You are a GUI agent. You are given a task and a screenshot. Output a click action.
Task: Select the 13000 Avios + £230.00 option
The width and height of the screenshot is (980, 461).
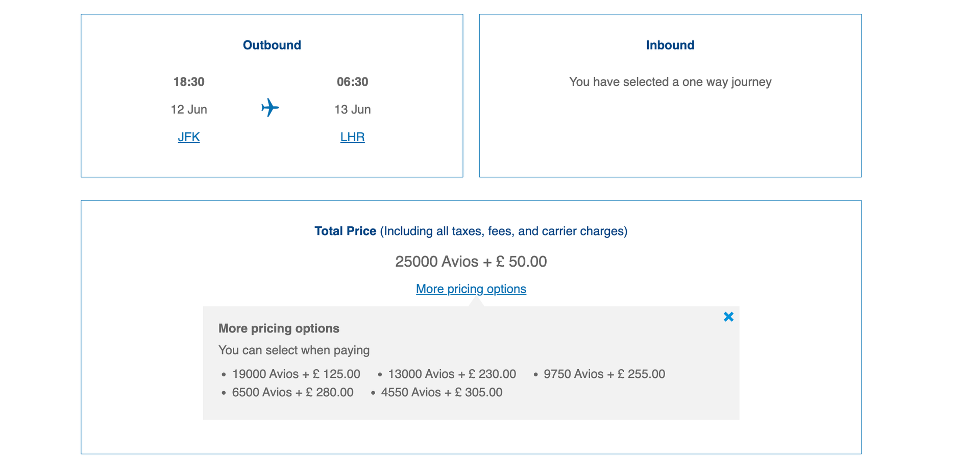(452, 374)
